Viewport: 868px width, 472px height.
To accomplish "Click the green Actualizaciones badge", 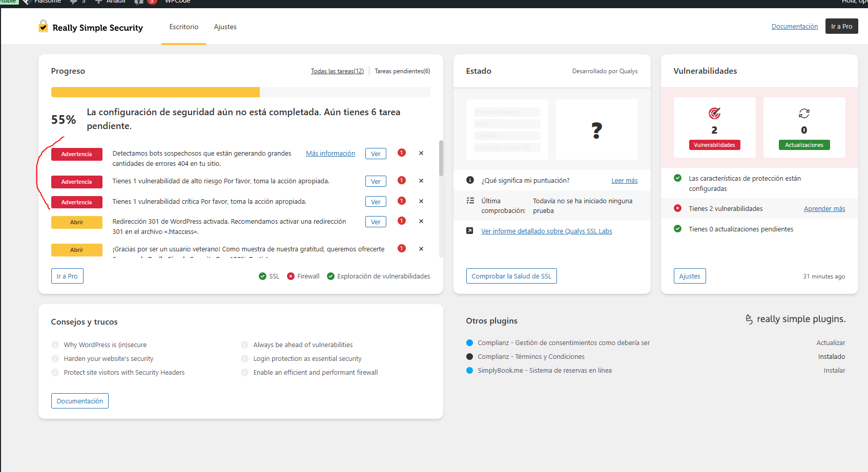I will (x=804, y=145).
